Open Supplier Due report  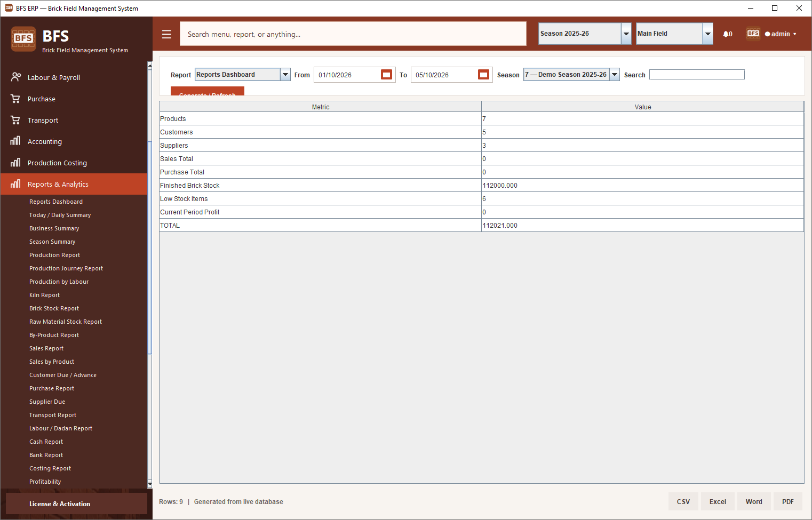coord(47,402)
